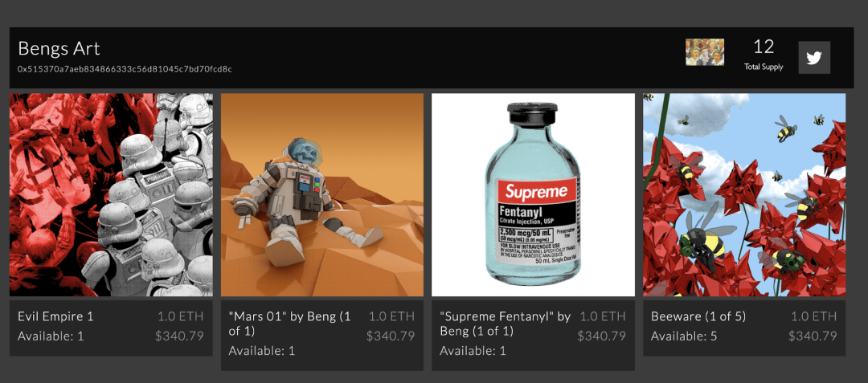
Task: Click the "Evil Empire 1" title
Action: click(55, 316)
